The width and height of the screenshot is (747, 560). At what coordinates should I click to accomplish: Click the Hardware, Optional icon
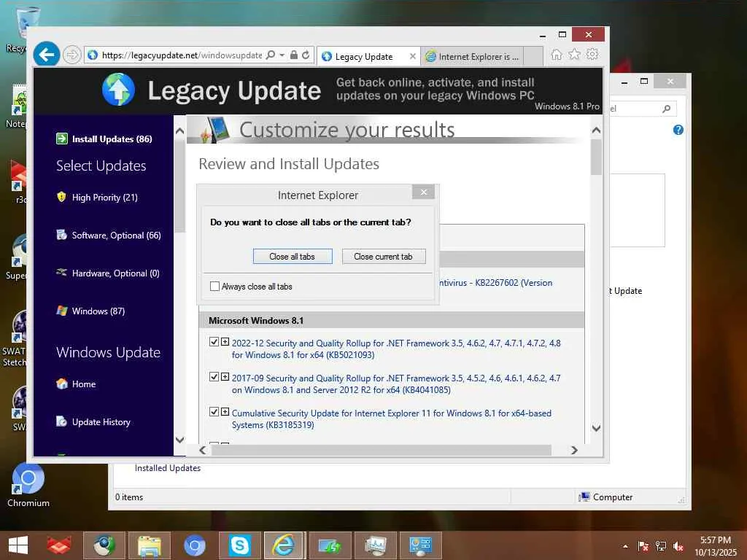(61, 273)
